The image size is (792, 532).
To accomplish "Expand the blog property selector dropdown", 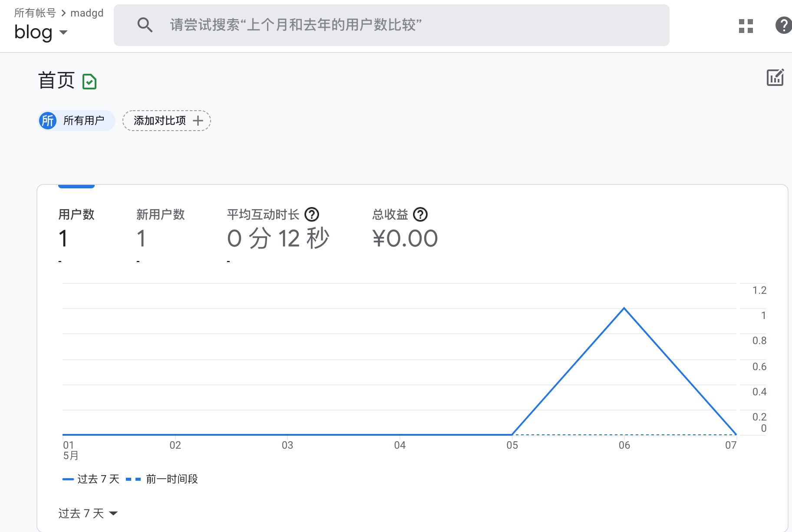I will (63, 33).
